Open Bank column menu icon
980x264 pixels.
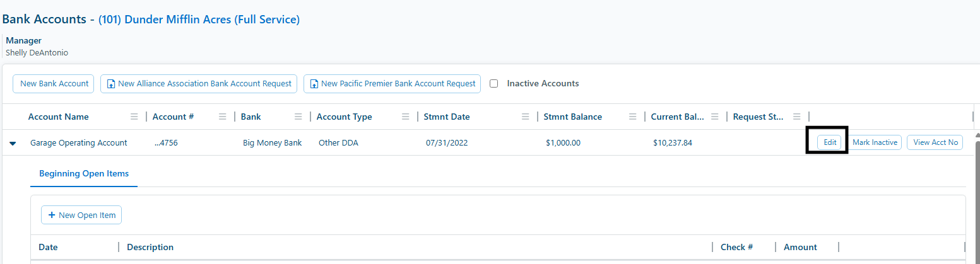(298, 117)
